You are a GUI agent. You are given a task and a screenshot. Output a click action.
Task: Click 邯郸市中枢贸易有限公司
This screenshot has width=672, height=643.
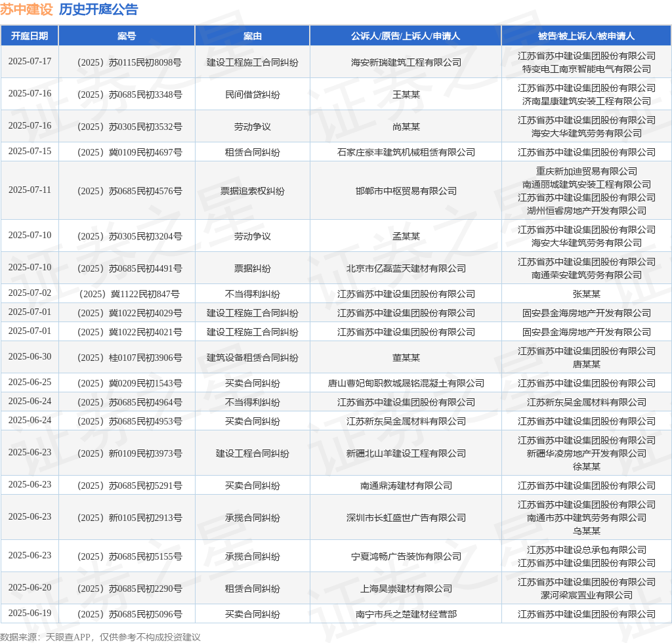[406, 191]
